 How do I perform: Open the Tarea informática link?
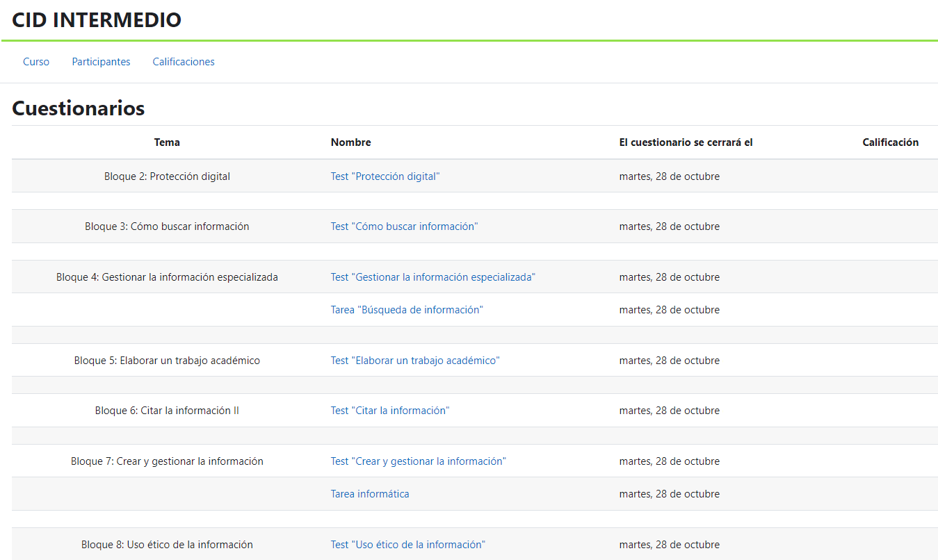pyautogui.click(x=370, y=494)
